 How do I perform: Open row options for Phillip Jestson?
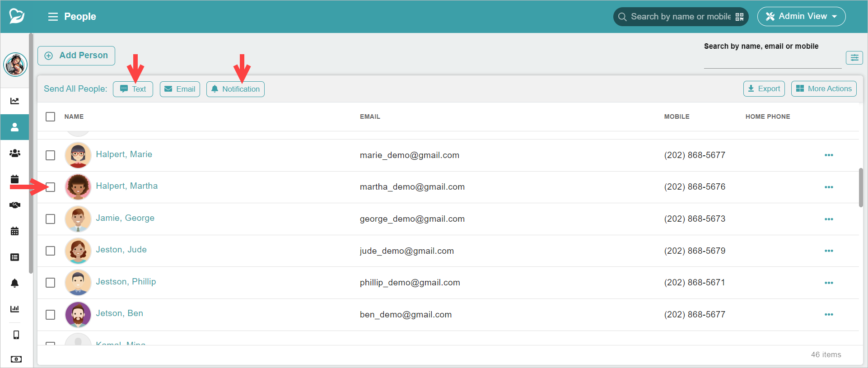(x=829, y=283)
